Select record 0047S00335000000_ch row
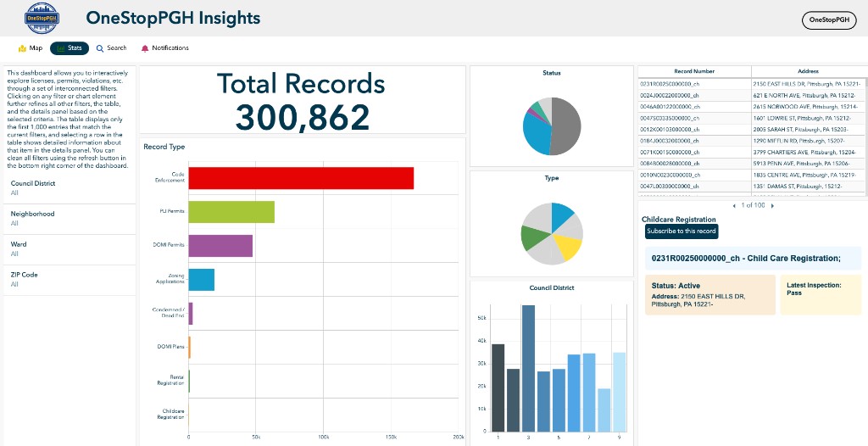Viewport: 868px width, 446px height. (753, 118)
